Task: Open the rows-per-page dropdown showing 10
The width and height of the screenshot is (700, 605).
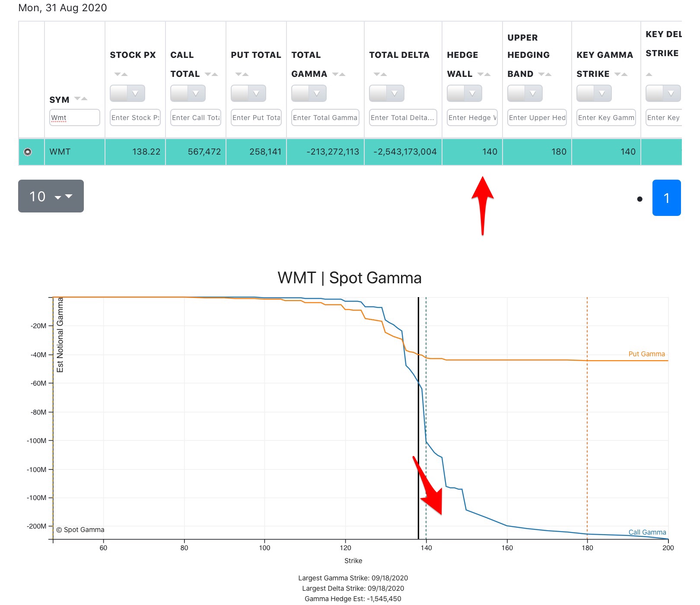Action: (51, 196)
